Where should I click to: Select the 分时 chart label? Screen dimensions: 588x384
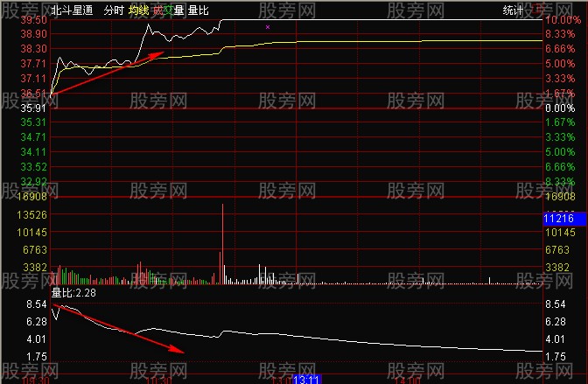(114, 10)
